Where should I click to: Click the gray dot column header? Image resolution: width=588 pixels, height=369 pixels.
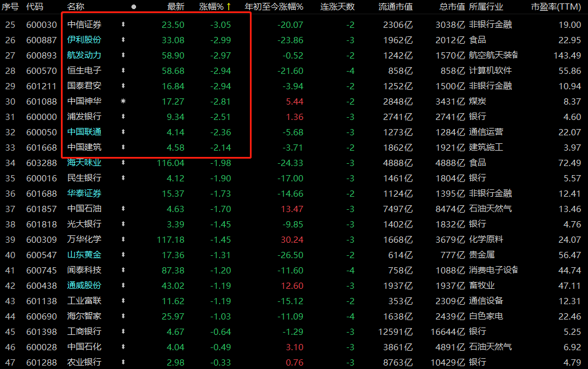click(134, 7)
